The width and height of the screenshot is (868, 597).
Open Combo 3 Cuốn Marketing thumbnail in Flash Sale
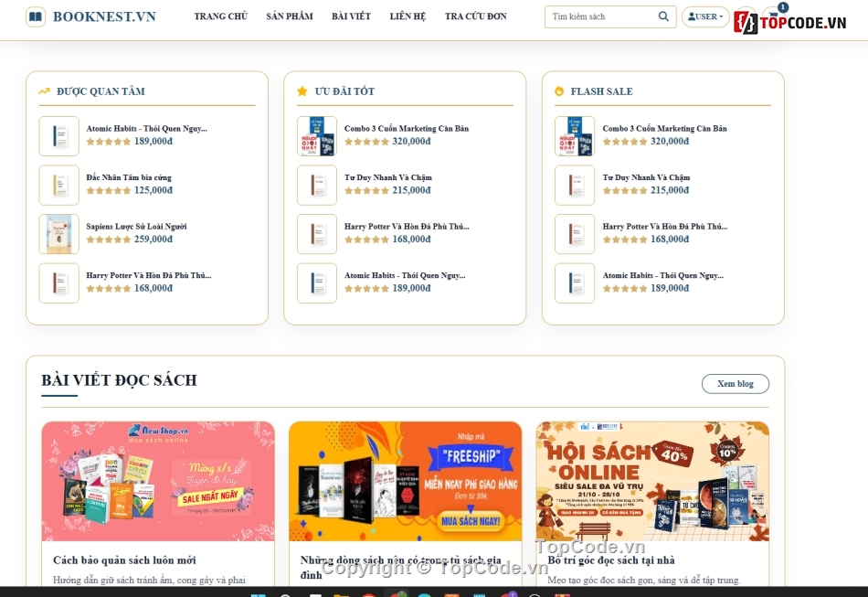pyautogui.click(x=575, y=136)
